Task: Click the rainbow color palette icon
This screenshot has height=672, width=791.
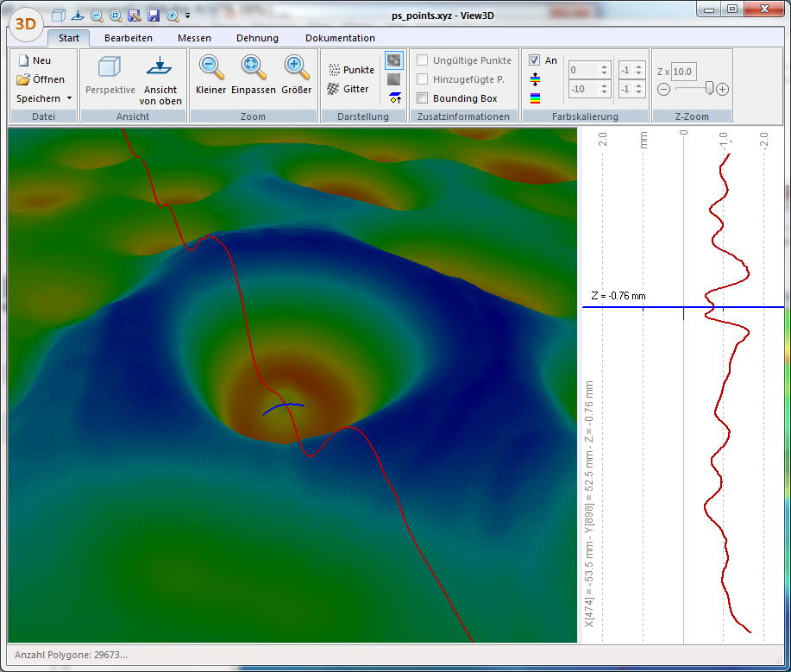Action: click(x=535, y=98)
